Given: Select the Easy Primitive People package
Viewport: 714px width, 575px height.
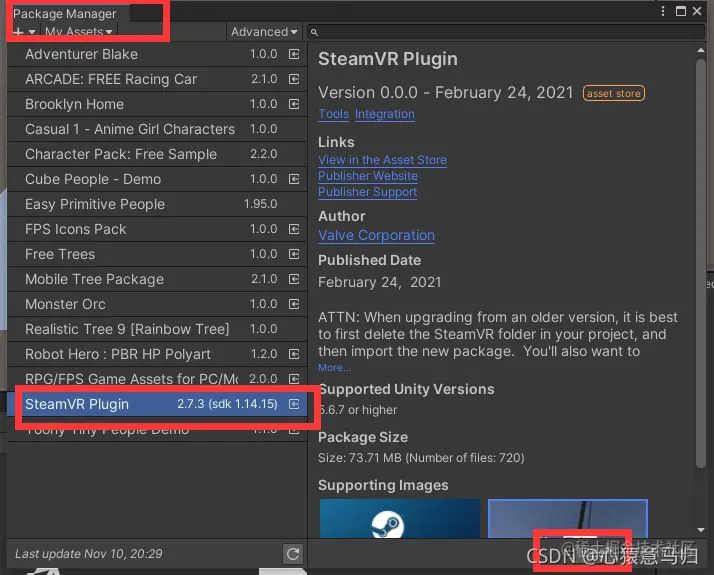Looking at the screenshot, I should [157, 204].
